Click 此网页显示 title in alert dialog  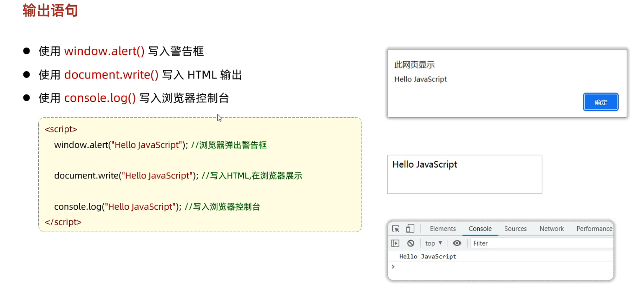tap(414, 65)
